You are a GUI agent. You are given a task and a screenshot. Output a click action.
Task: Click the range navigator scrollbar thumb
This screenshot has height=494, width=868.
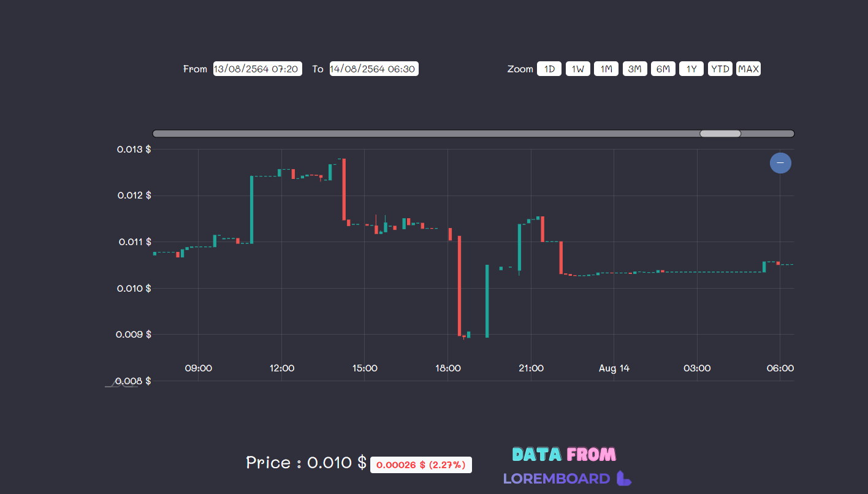(720, 134)
